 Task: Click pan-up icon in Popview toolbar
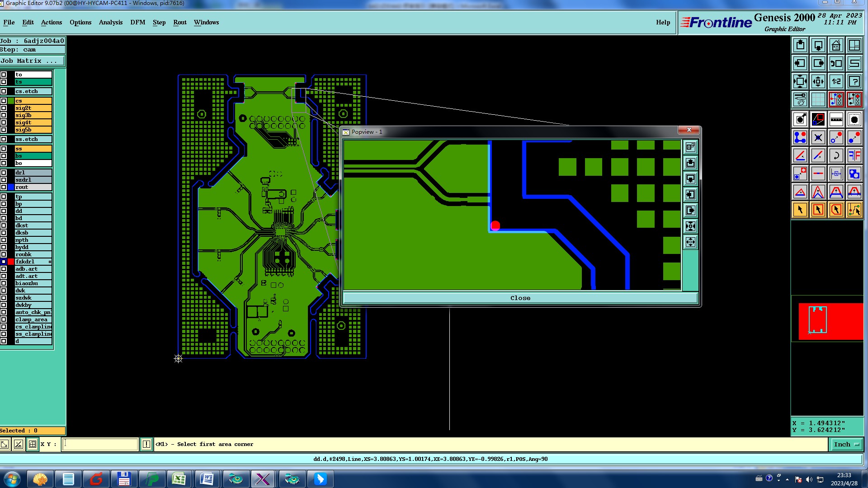tap(690, 163)
